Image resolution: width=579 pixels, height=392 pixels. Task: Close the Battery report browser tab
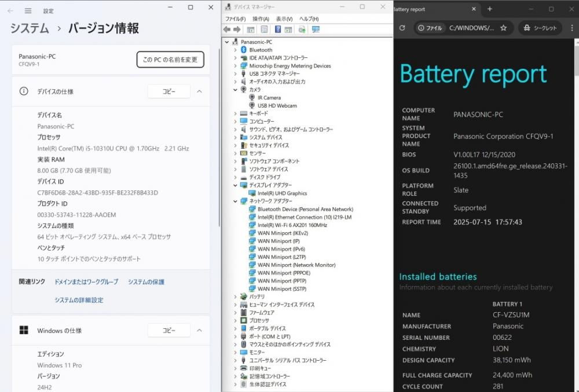(474, 9)
